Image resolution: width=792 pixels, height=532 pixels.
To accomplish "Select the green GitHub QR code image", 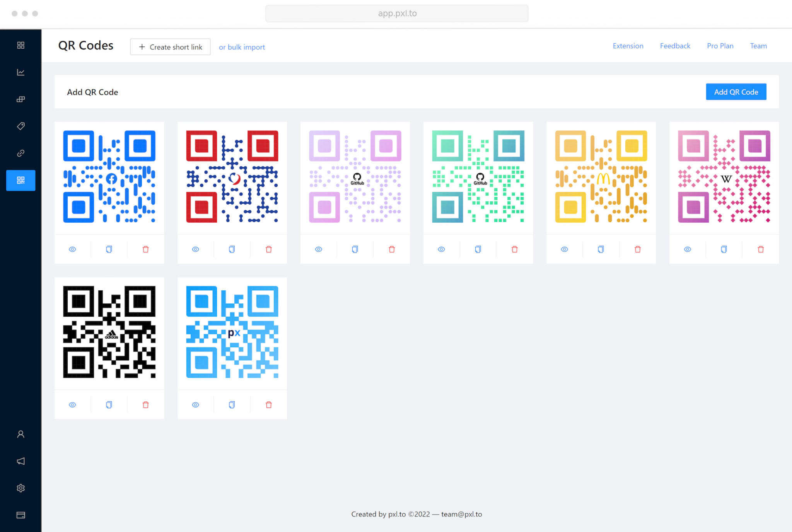I will [x=478, y=176].
